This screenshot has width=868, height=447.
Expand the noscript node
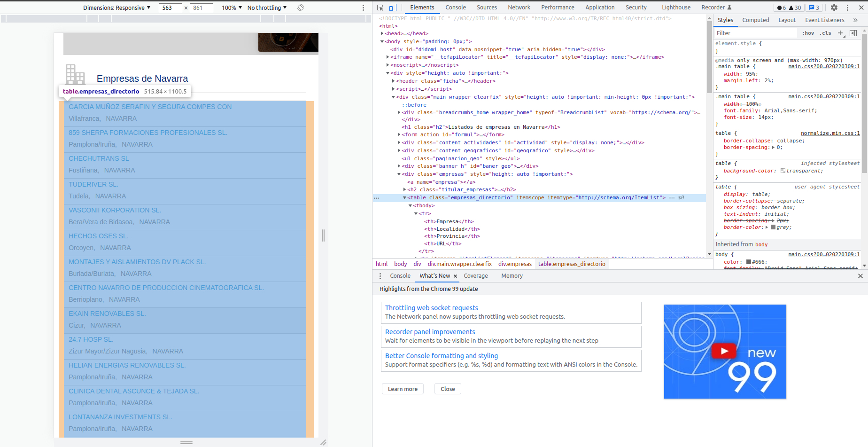click(388, 65)
